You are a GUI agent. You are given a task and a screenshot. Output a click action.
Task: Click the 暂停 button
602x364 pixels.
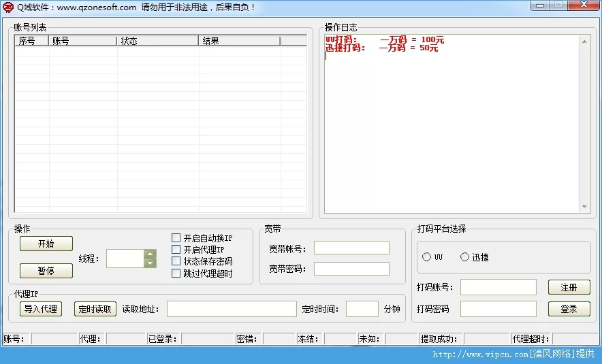click(x=46, y=271)
